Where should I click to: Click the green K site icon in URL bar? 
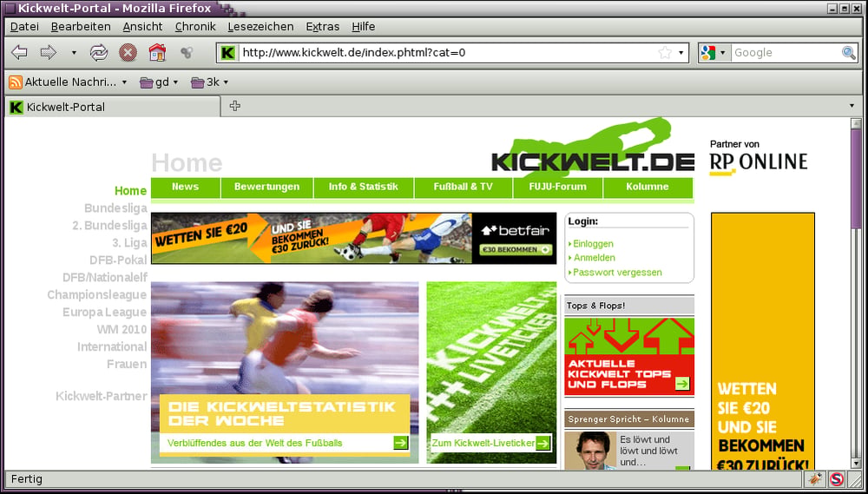227,53
